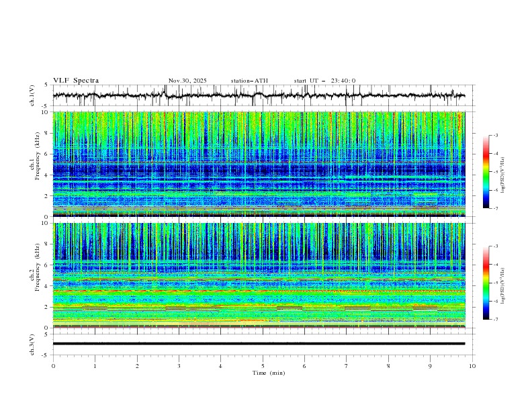Click the 'ch.3(V)' axis label
The width and height of the screenshot is (532, 411).
click(32, 345)
